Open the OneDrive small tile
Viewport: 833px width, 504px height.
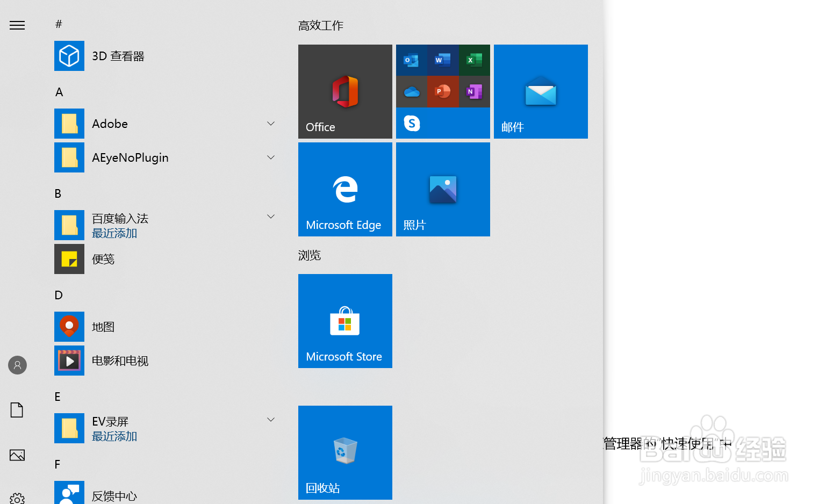411,91
